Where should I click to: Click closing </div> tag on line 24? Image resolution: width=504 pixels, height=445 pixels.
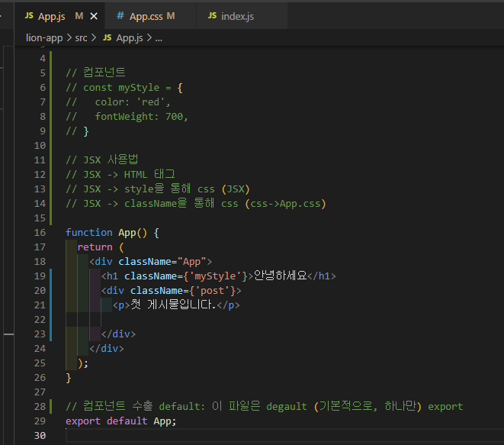point(107,349)
